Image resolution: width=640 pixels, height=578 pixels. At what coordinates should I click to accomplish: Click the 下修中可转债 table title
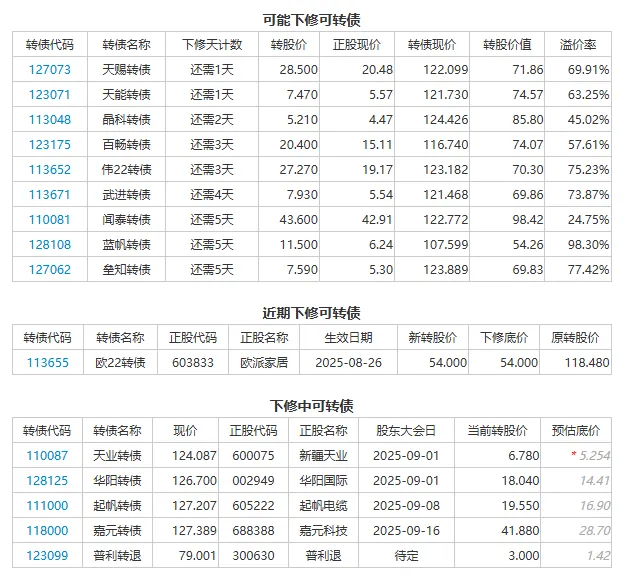[x=311, y=406]
